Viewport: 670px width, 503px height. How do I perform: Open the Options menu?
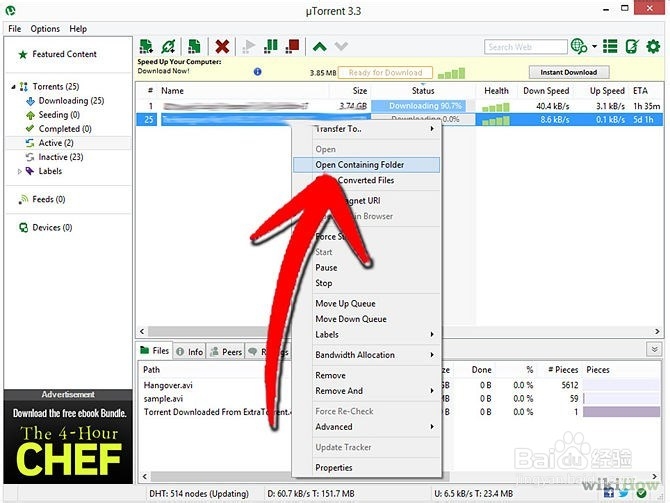tap(45, 29)
